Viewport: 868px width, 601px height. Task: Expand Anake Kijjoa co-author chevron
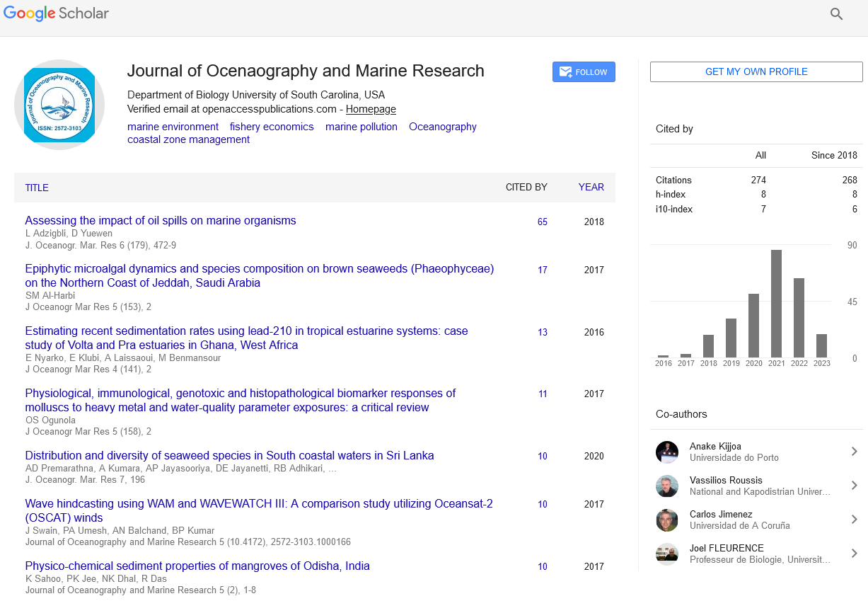(854, 452)
